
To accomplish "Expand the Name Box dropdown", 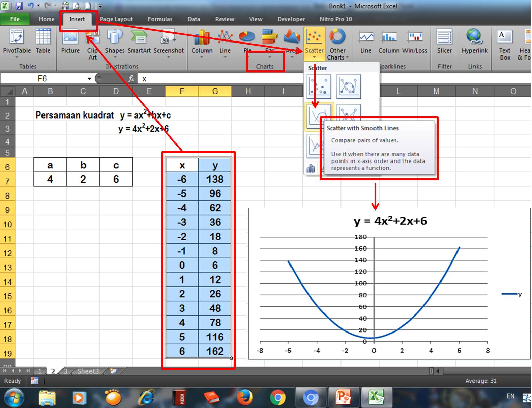I will (x=89, y=79).
